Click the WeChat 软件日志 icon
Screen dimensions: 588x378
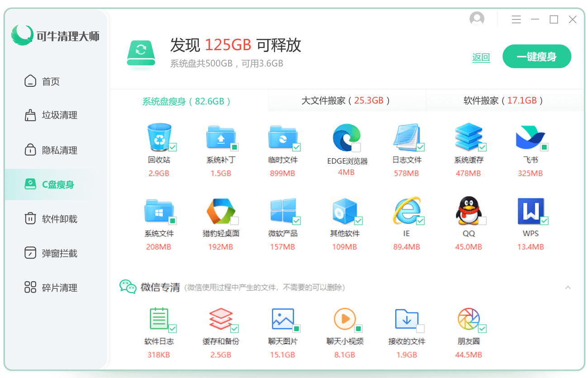pyautogui.click(x=159, y=319)
